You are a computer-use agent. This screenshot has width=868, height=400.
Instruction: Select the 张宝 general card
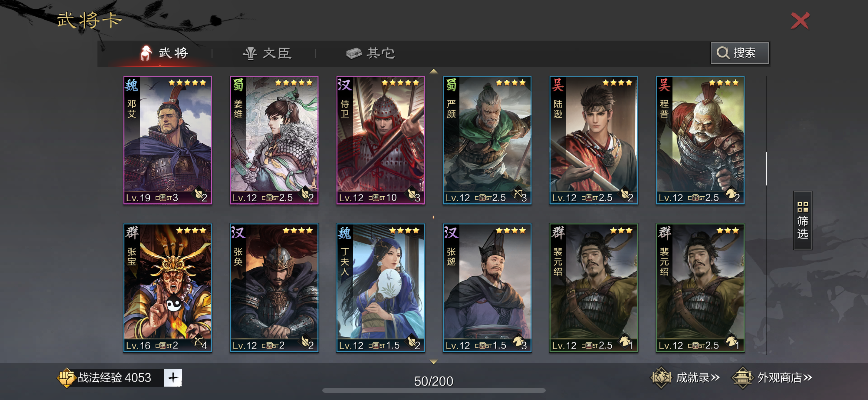pyautogui.click(x=167, y=288)
